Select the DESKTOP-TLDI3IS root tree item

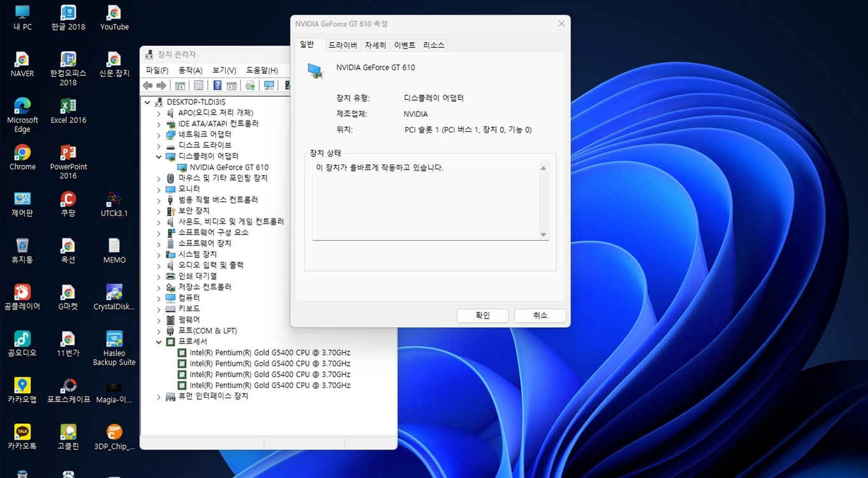tap(196, 102)
